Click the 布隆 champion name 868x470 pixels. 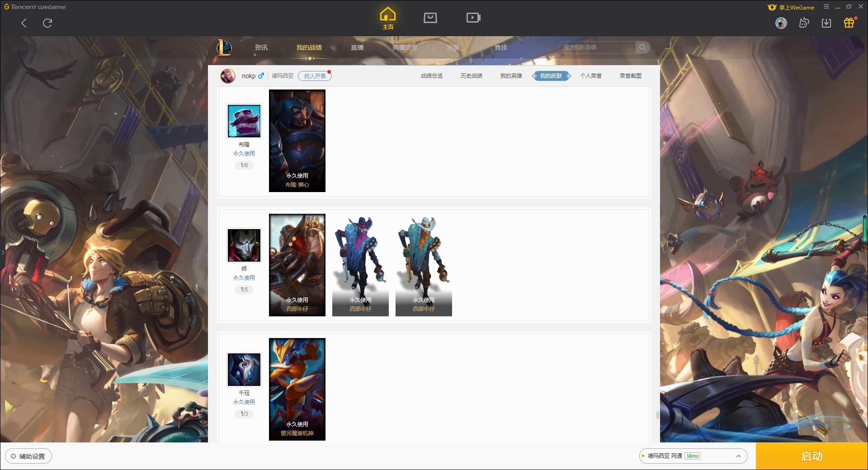click(x=244, y=145)
